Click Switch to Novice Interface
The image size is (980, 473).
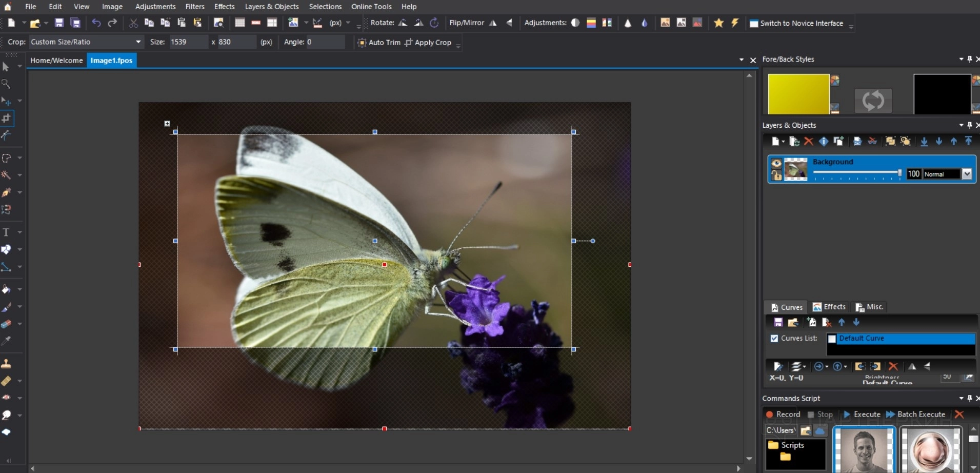coord(796,23)
